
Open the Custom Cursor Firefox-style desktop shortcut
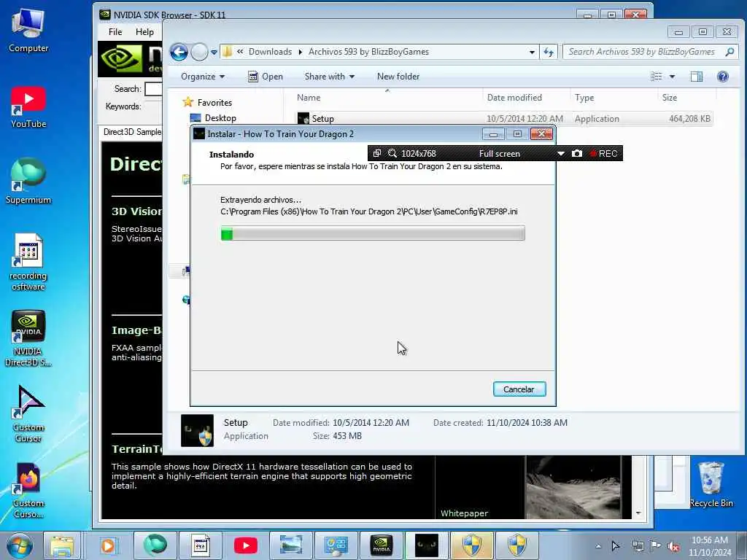(28, 491)
